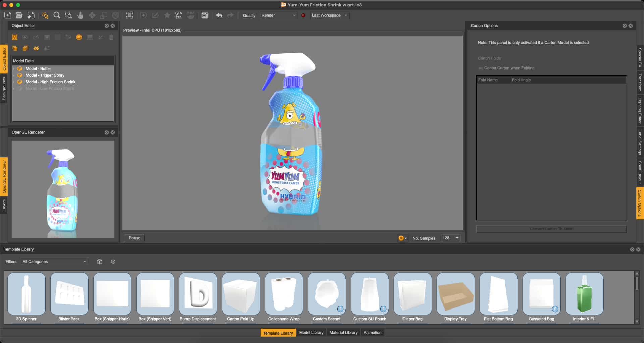Toggle Center Carton when Folding checkbox
Screen dimensions: 644x343
[480, 68]
